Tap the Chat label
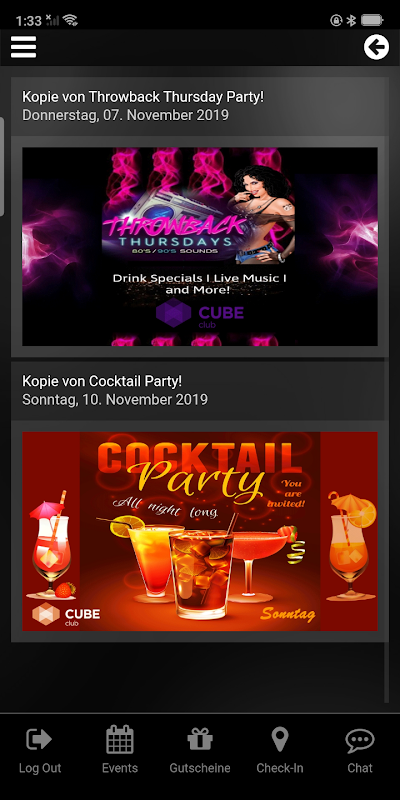This screenshot has height=800, width=400. click(360, 768)
